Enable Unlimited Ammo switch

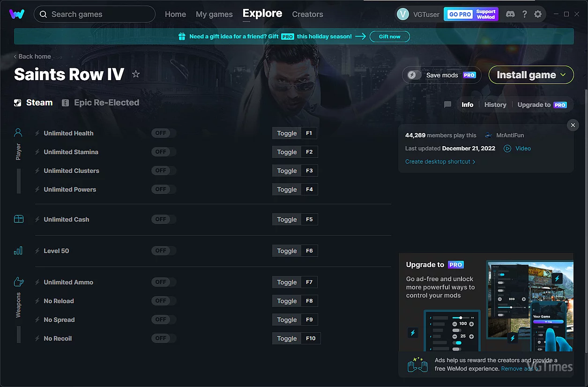click(164, 282)
